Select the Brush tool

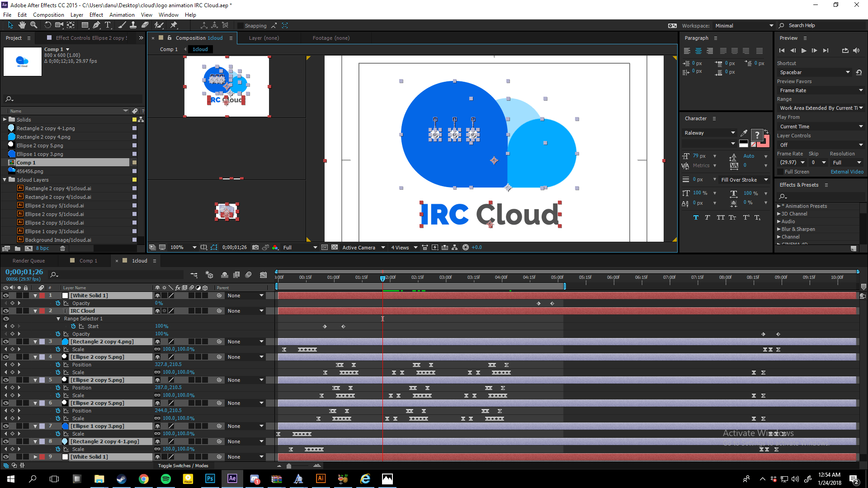122,25
